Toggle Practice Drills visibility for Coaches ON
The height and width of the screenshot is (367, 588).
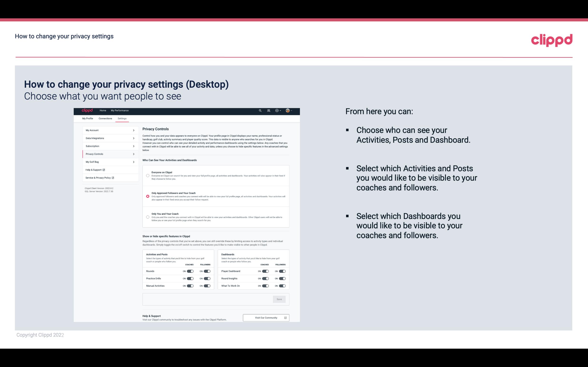tap(190, 279)
